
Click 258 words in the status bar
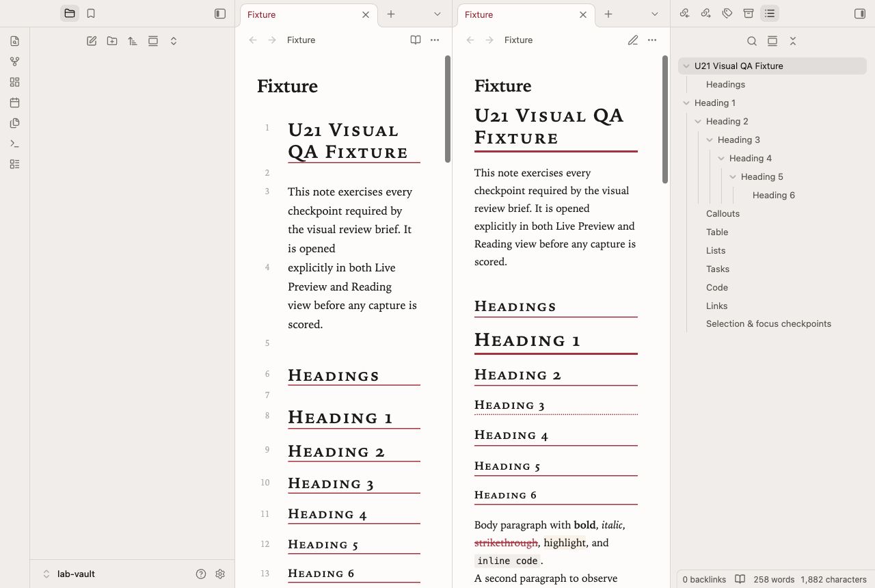[774, 579]
